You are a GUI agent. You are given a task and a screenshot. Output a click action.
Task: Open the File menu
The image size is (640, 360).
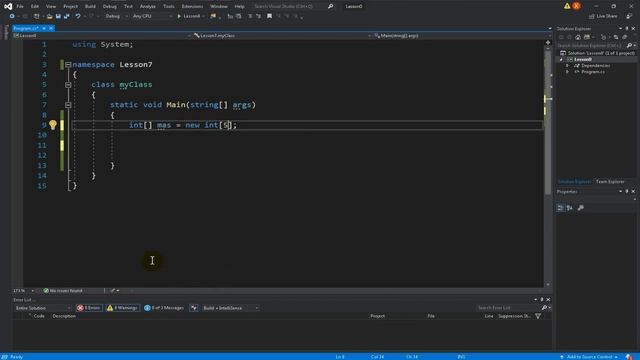[x=20, y=6]
